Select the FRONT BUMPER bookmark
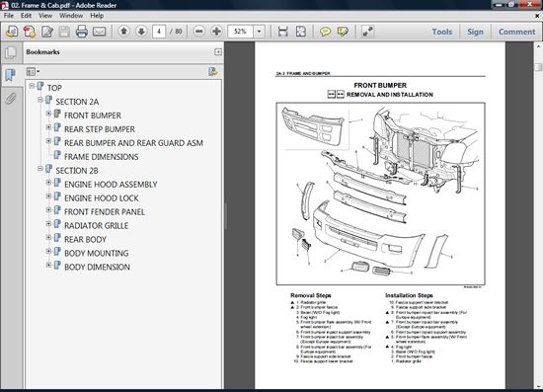This screenshot has height=392, width=543. [93, 116]
